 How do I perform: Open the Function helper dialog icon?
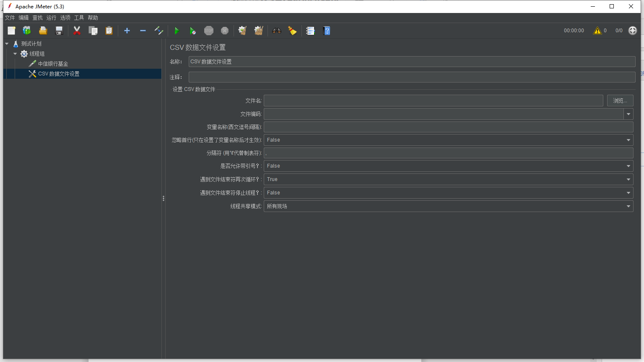pos(310,31)
